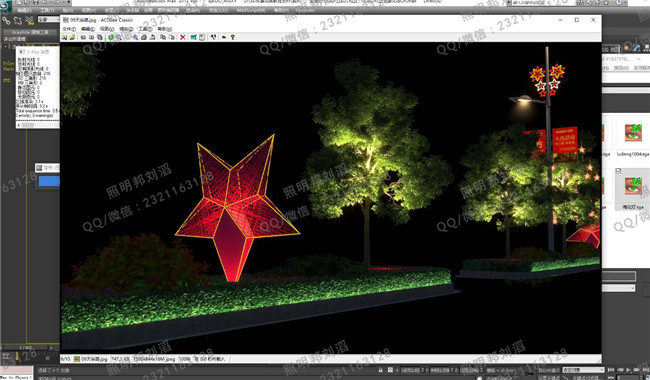Screen dimensions: 650x380
Task: Open the first menu in ACDSee menu bar
Action: pos(69,29)
